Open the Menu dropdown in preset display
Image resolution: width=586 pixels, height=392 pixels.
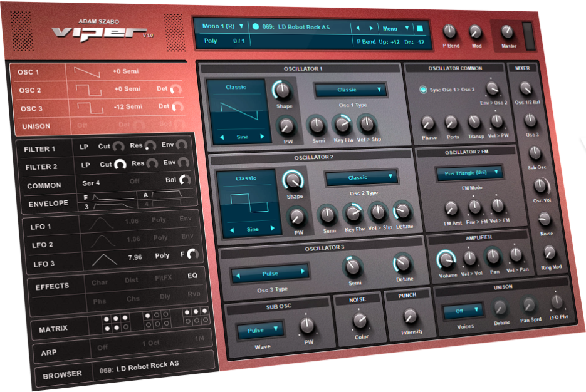395,28
